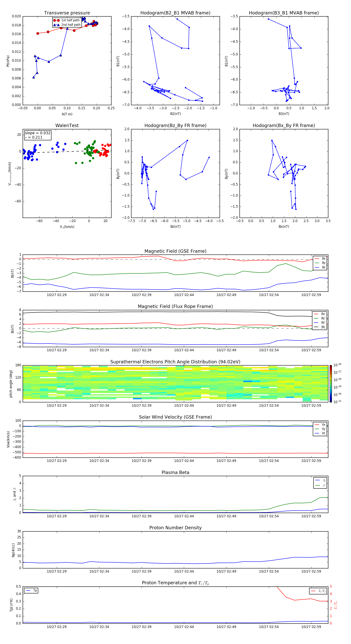The height and width of the screenshot is (644, 351).
Task: Click the 'r = 0.211' annotation
Action: tap(34, 138)
